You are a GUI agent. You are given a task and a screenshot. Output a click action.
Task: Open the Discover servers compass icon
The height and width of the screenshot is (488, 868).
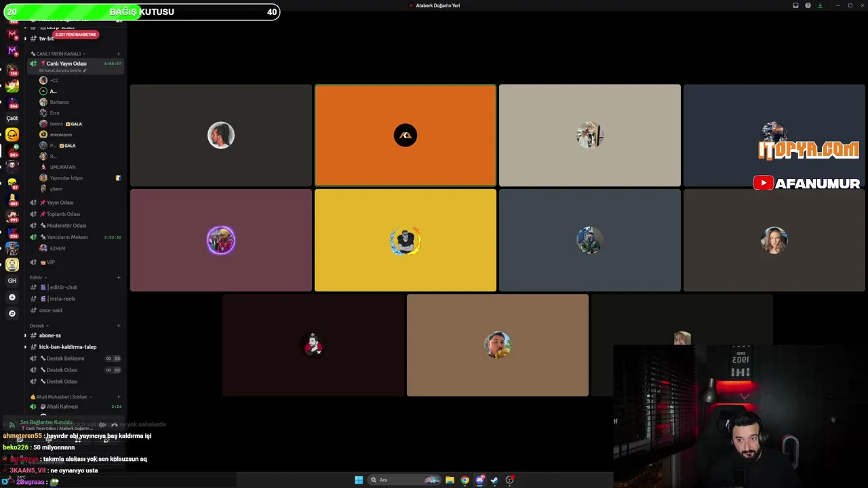click(12, 313)
